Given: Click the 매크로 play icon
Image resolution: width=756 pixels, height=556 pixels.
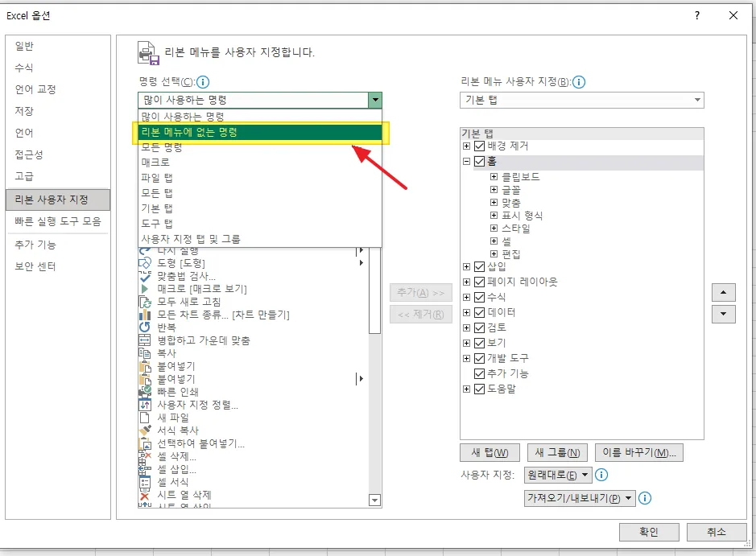Looking at the screenshot, I should tap(144, 289).
